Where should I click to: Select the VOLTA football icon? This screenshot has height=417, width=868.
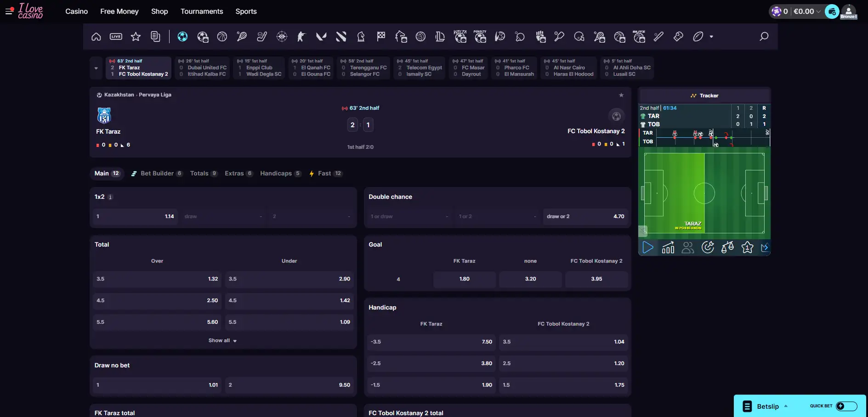pyautogui.click(x=460, y=36)
